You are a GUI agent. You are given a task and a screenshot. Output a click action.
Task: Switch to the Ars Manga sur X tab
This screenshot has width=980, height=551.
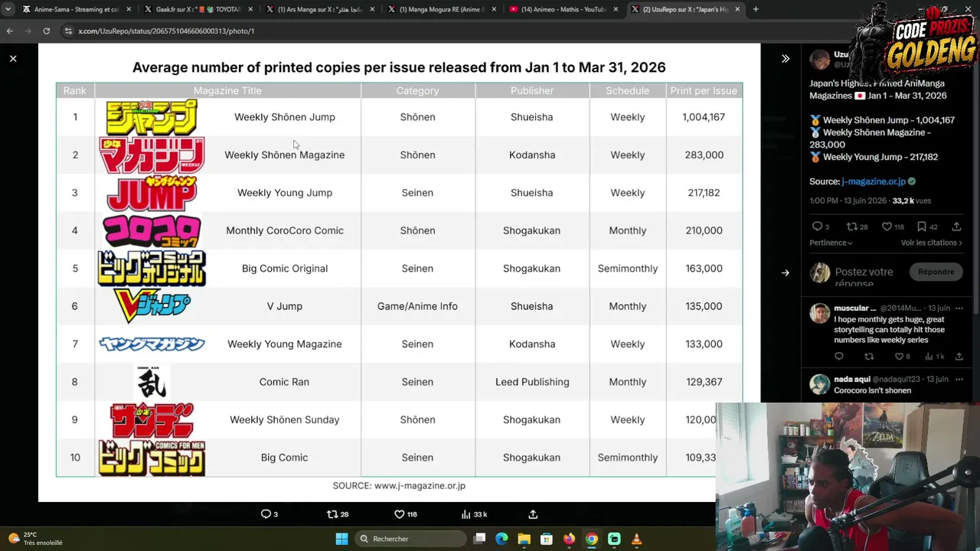pyautogui.click(x=319, y=9)
